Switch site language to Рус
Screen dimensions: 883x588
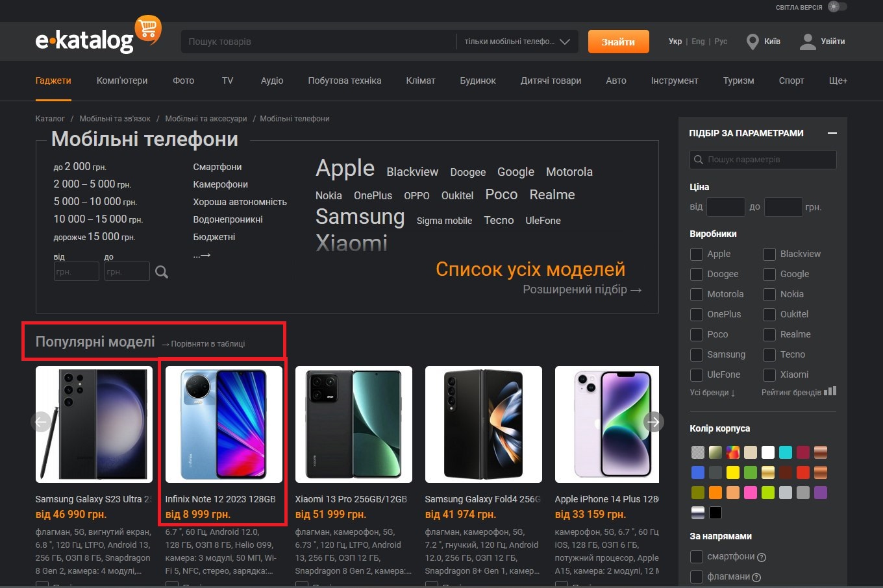tap(721, 42)
